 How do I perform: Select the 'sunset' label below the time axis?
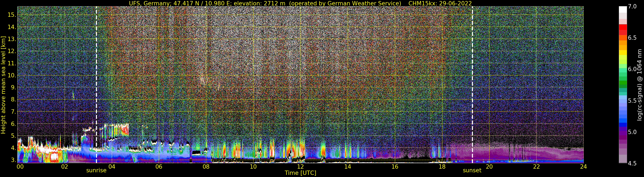[472, 171]
